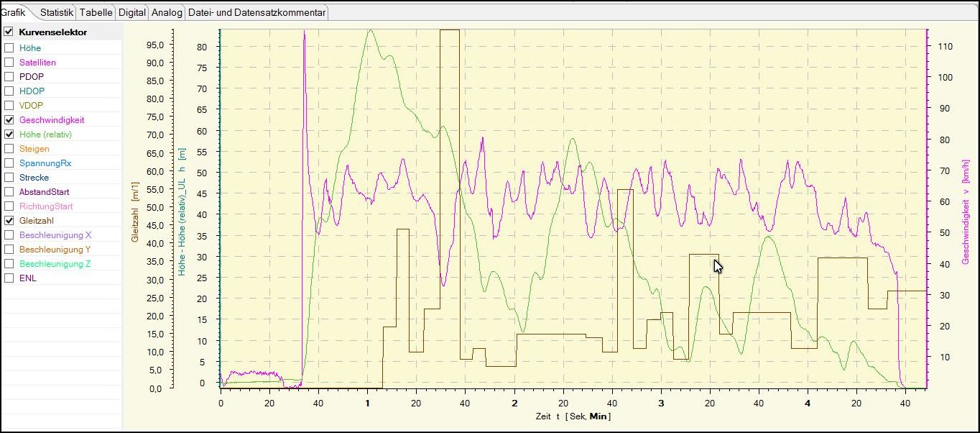
Task: Click the Gleitzahl [m/1] axis label
Action: (x=135, y=211)
